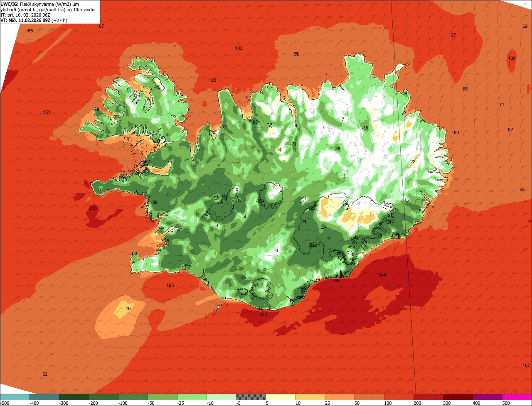Click the init time "IT: þri. 10. 02. 2026 06Z"
This screenshot has height=406, width=532.
pyautogui.click(x=26, y=15)
